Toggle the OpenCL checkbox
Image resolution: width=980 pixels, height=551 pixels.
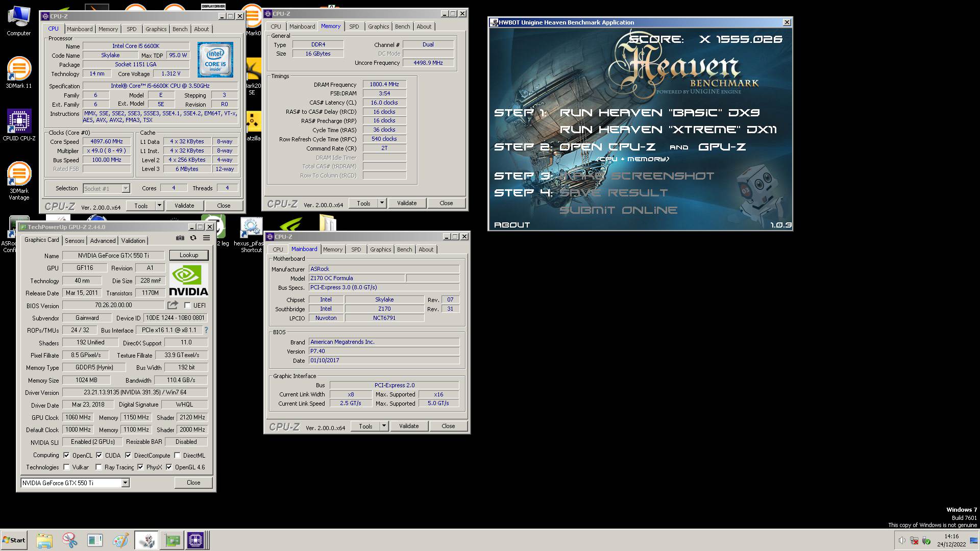click(x=66, y=455)
